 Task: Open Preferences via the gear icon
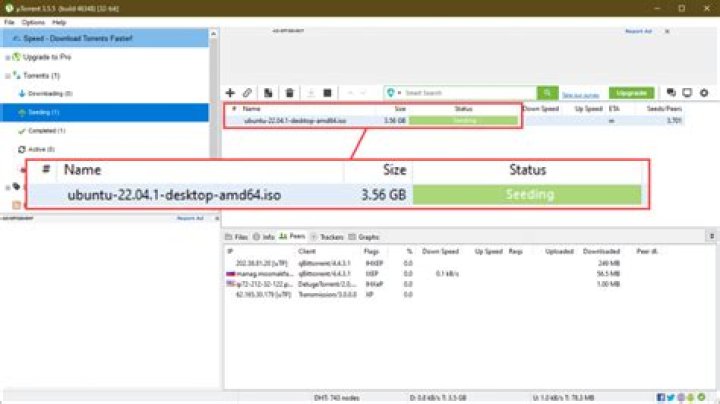(704, 93)
